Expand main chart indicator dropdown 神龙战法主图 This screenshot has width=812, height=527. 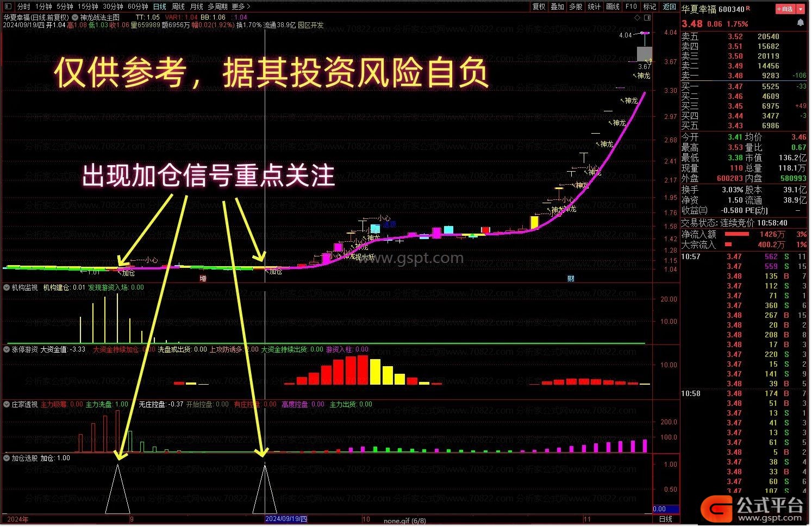point(76,17)
